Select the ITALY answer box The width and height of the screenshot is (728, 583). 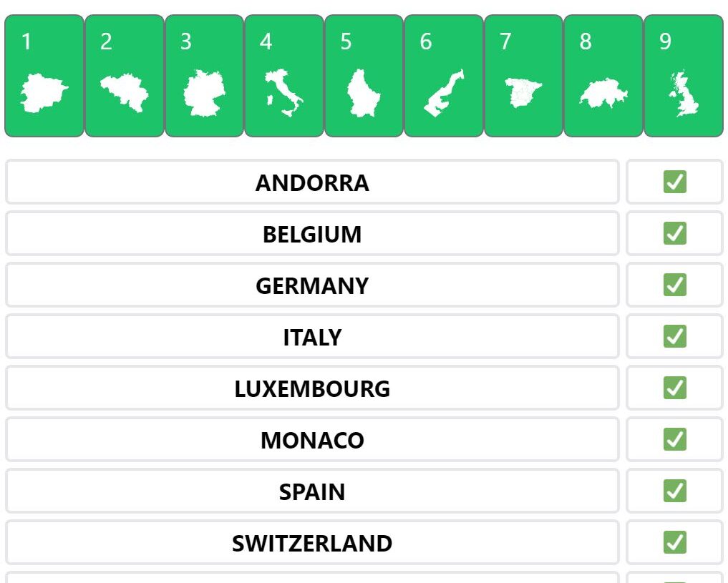313,336
